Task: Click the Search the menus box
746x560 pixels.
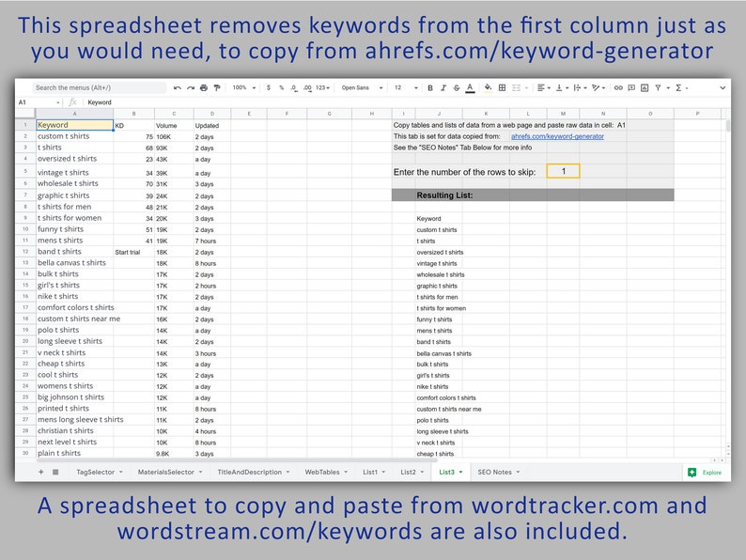Action: click(99, 87)
